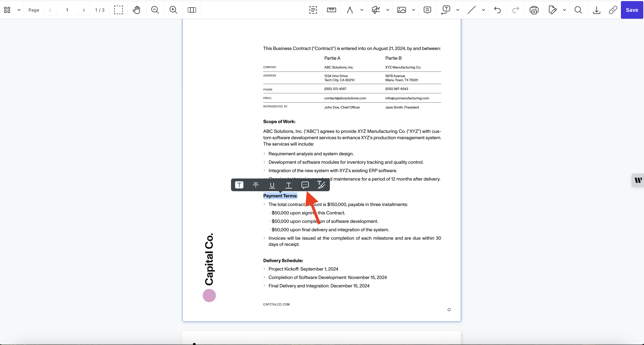The width and height of the screenshot is (644, 345).
Task: Print the document
Action: (x=534, y=10)
